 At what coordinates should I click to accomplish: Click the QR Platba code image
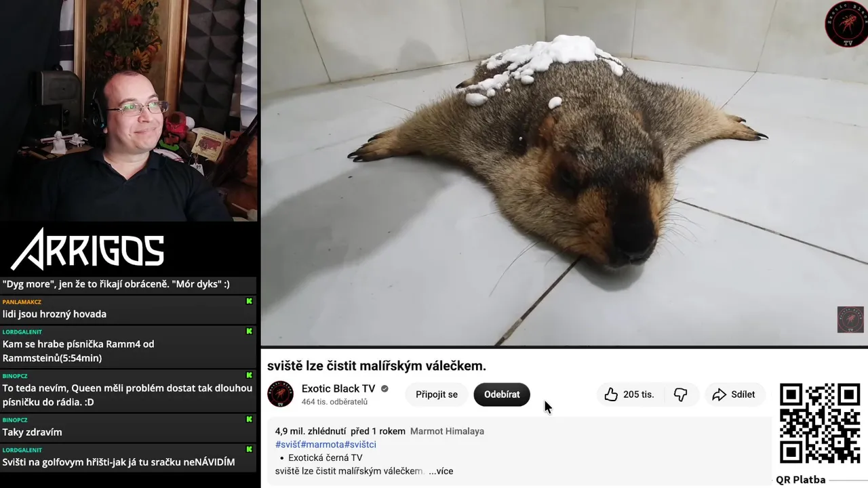click(820, 423)
